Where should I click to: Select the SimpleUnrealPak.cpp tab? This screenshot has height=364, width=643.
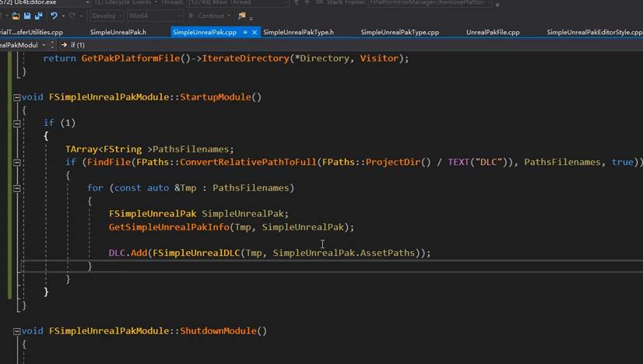coord(205,32)
